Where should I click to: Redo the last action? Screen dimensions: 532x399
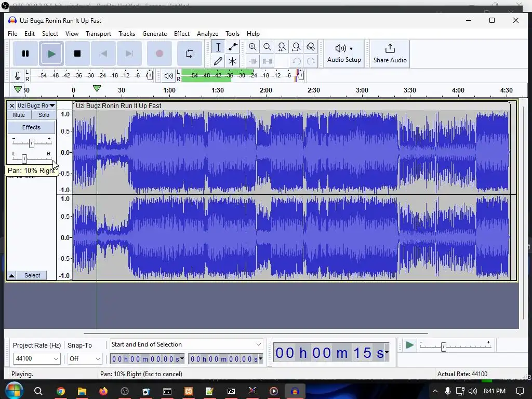(x=311, y=61)
